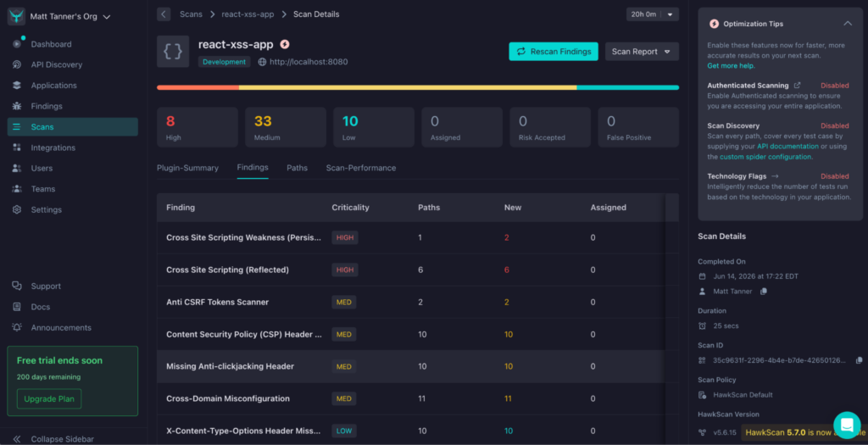Viewport: 868px width, 445px height.
Task: Go to Scans in the breadcrumb
Action: coord(191,14)
